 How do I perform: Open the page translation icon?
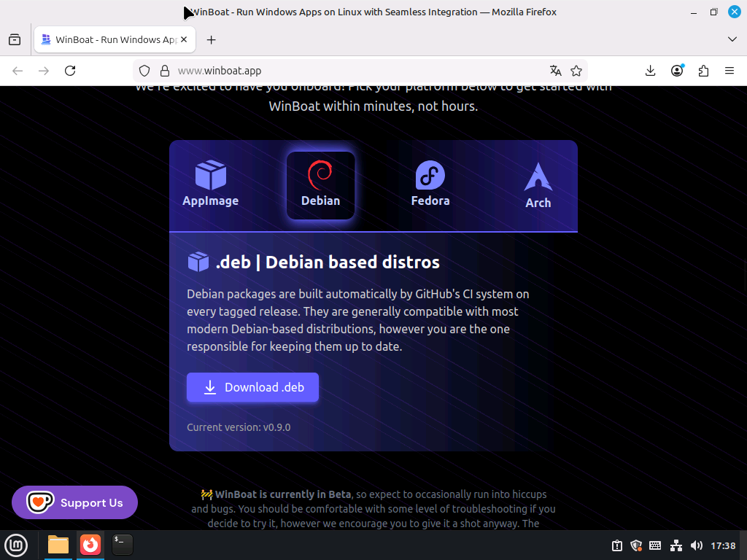coord(556,71)
